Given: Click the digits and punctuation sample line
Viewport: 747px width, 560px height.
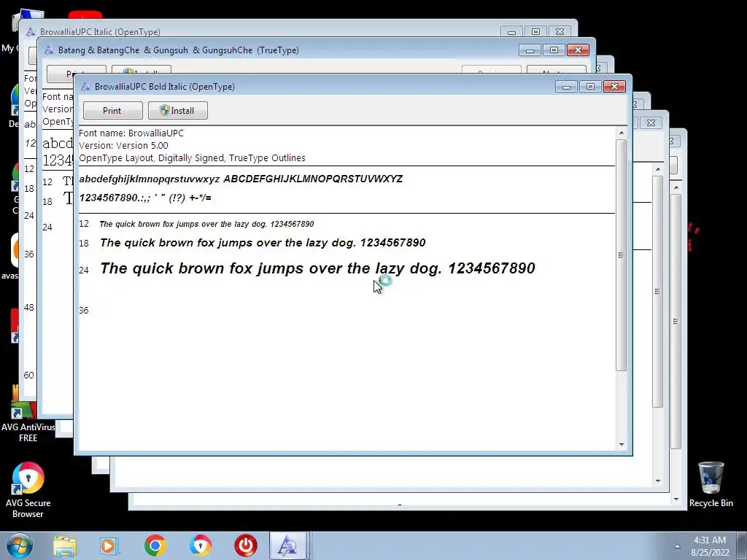Looking at the screenshot, I should pyautogui.click(x=145, y=197).
